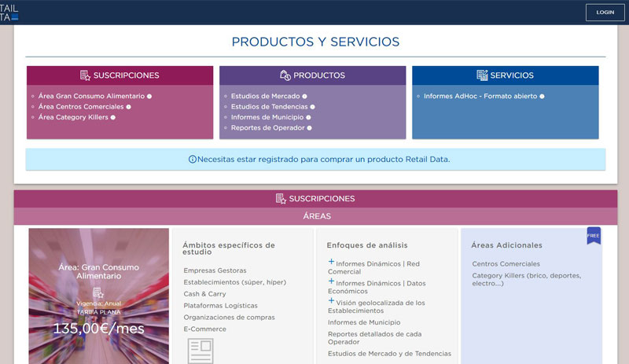This screenshot has height=364, width=629.
Task: Click dot beside Reportes de Operador
Action: [309, 127]
